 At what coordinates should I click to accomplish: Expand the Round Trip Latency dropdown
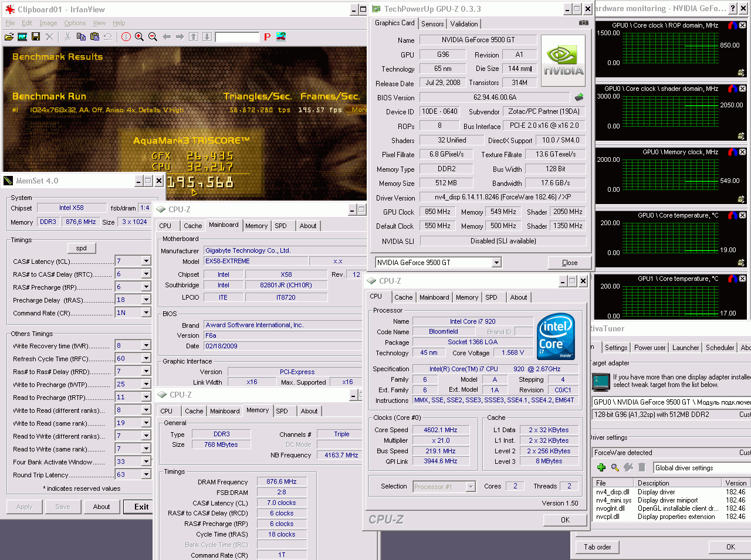pos(146,474)
